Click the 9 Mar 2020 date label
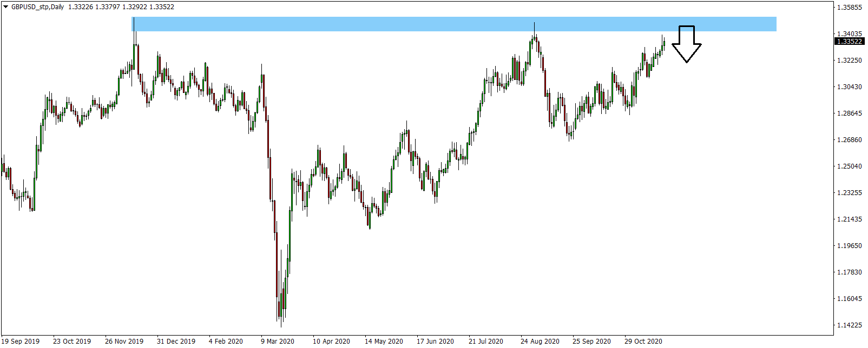The image size is (868, 348). [278, 342]
